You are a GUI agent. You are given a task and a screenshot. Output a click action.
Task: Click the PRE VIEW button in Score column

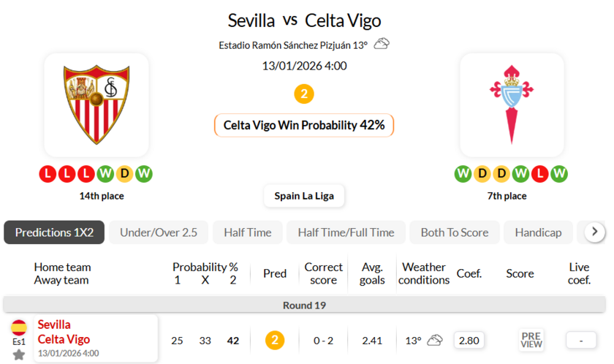531,340
